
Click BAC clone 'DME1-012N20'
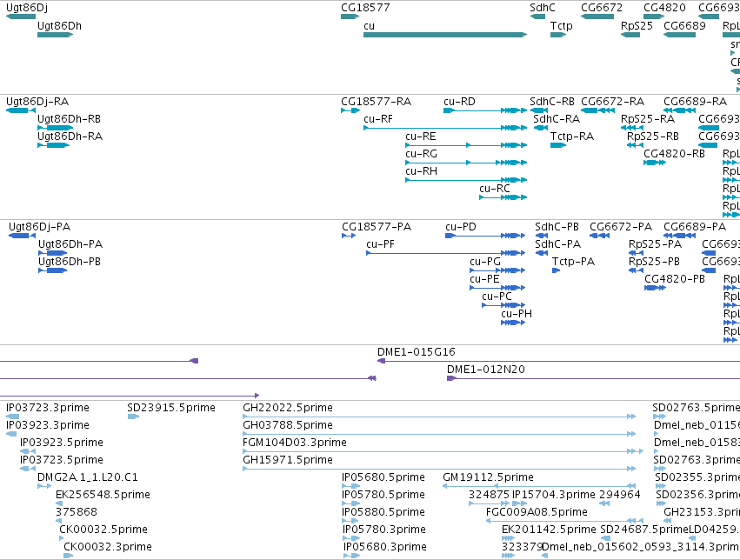point(485,370)
